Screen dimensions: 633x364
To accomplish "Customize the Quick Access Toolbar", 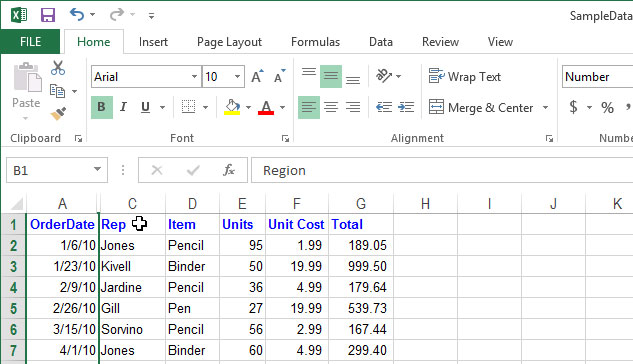I will (x=151, y=16).
